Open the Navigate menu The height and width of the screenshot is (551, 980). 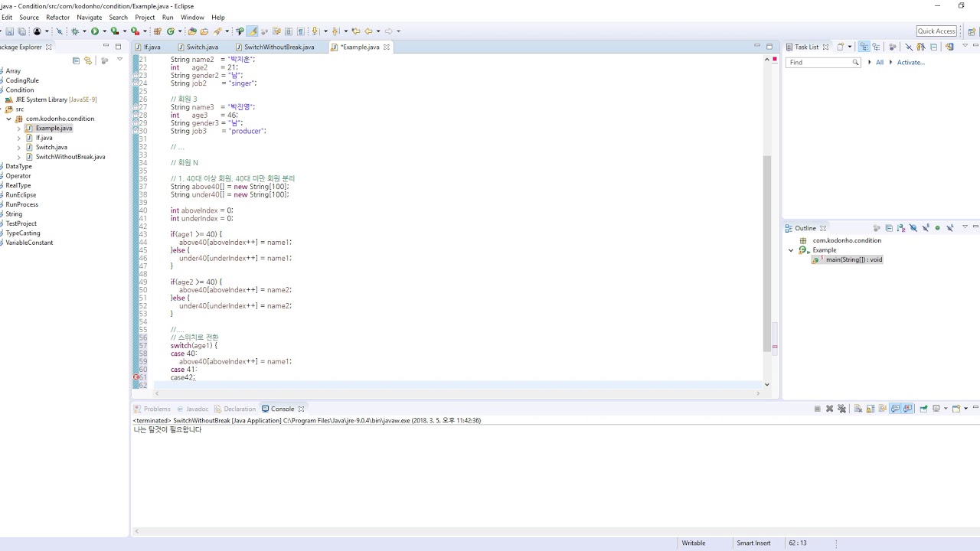(89, 17)
